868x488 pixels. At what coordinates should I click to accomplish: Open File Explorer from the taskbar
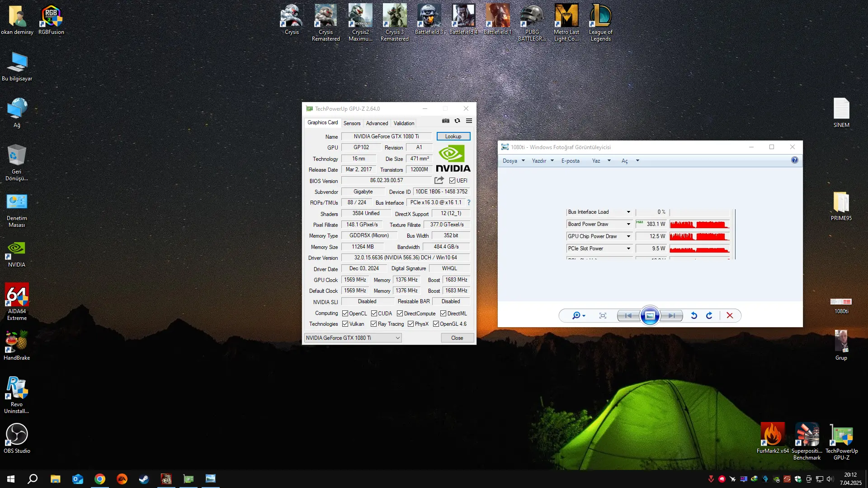pyautogui.click(x=55, y=479)
